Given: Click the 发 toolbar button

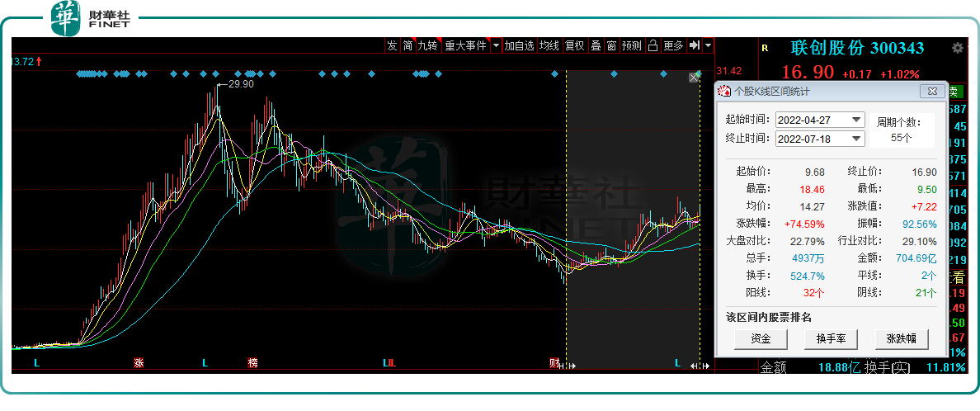Looking at the screenshot, I should coord(392,45).
